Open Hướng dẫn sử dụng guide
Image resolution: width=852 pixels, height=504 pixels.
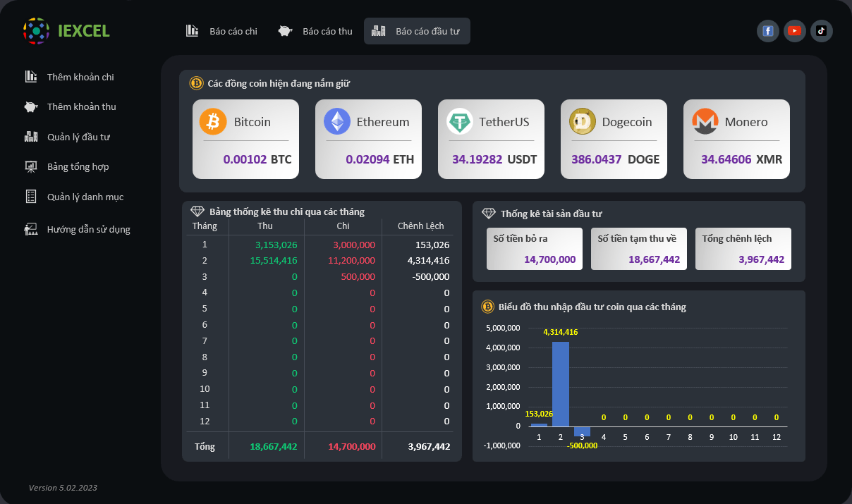pos(88,229)
